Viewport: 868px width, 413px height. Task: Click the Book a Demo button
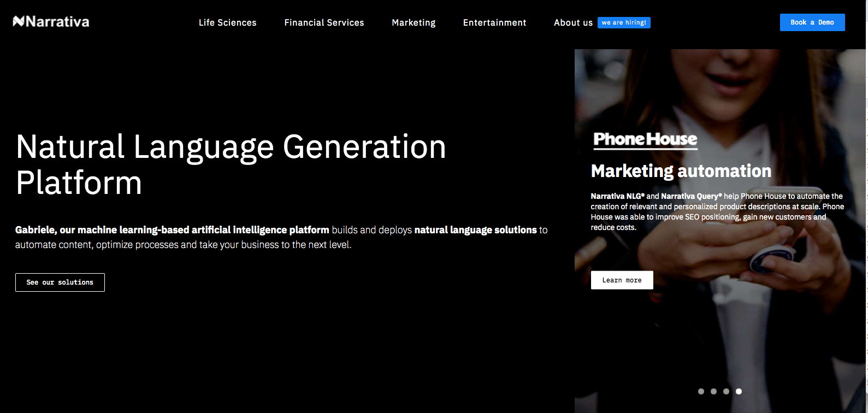coord(812,22)
